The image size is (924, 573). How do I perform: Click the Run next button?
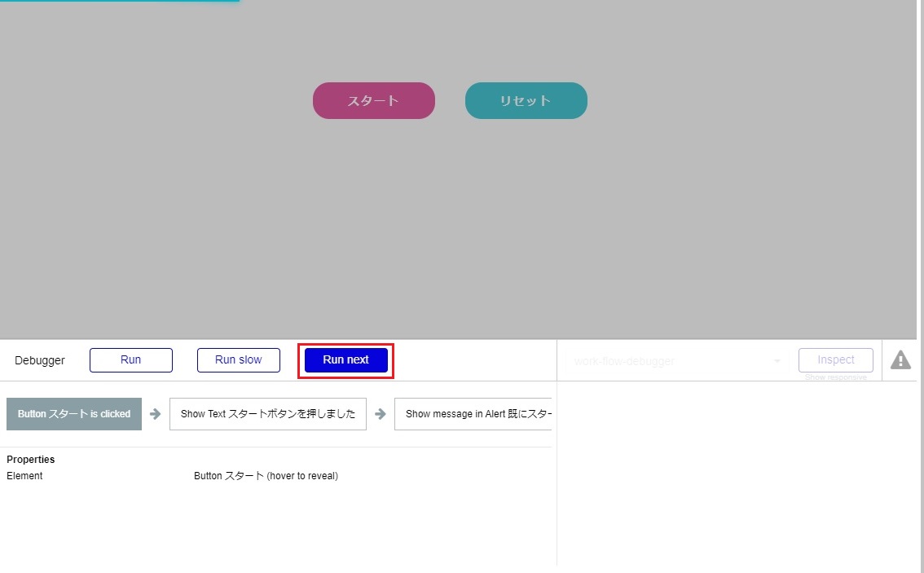click(346, 360)
